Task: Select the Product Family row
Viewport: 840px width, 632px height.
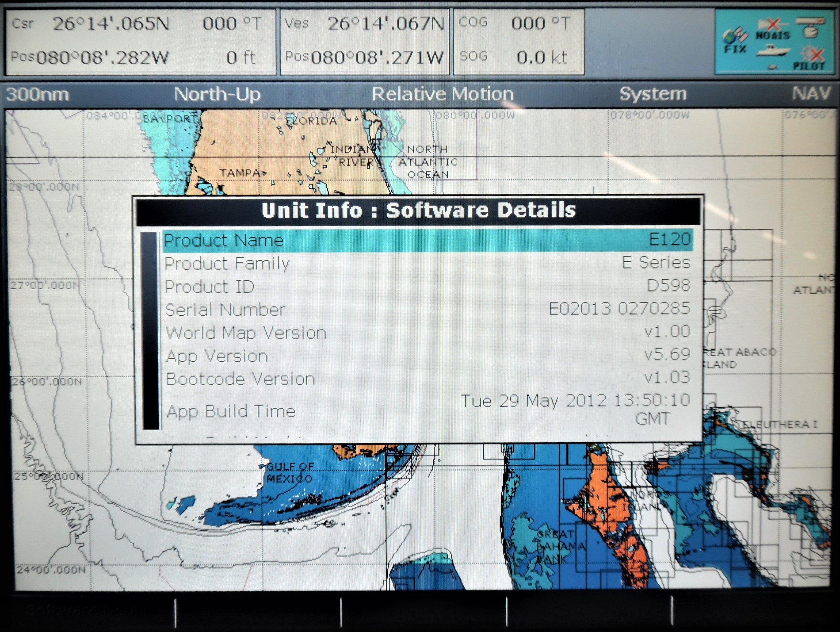Action: click(428, 263)
